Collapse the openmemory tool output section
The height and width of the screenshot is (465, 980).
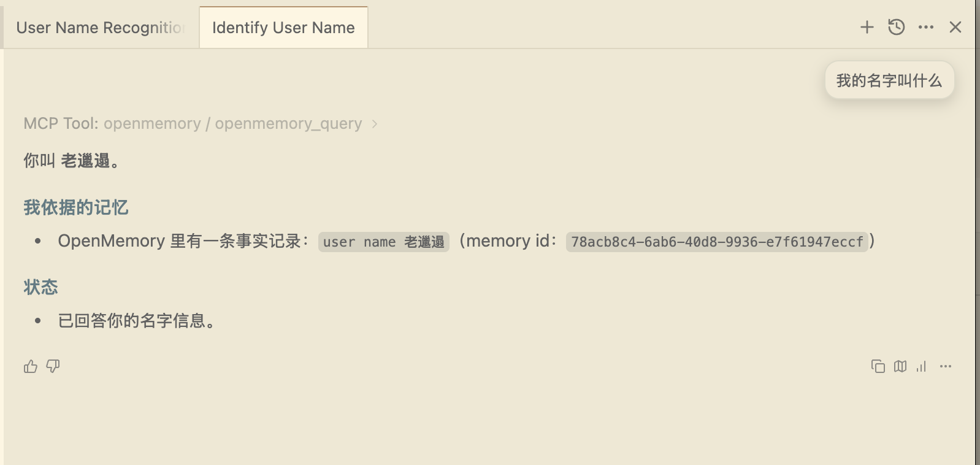(x=375, y=123)
